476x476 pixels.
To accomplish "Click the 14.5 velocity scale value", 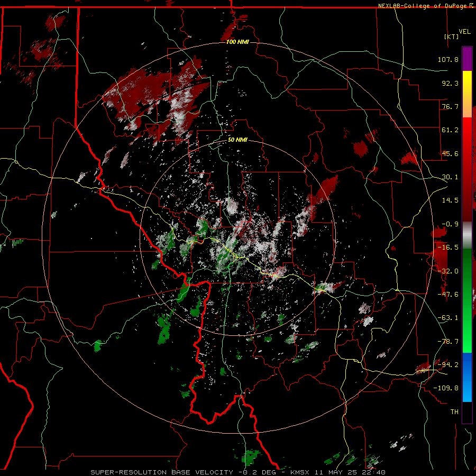I will pyautogui.click(x=450, y=200).
